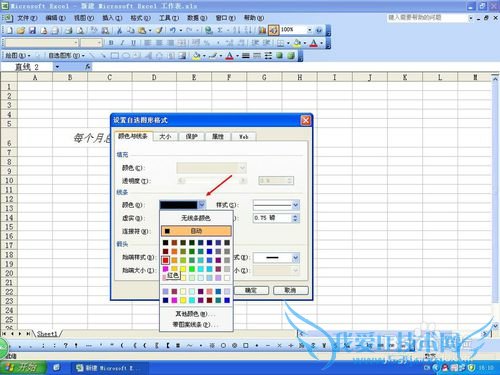Open the 自选图形 (AutoShapes) dropdown menu

point(66,56)
